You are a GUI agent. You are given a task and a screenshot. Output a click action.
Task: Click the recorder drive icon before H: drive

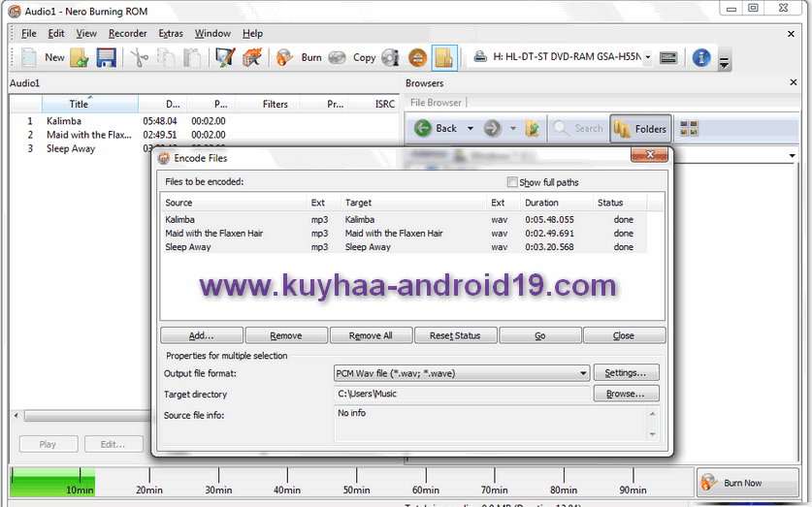pos(480,57)
